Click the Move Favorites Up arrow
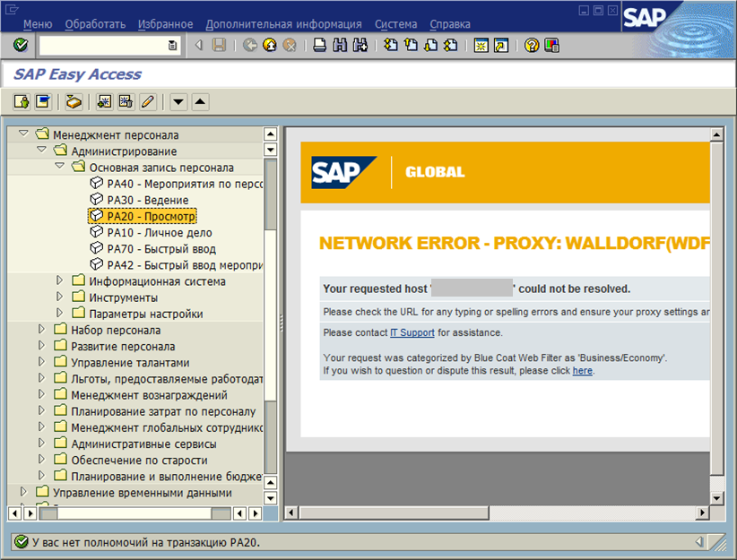737x560 pixels. click(x=200, y=101)
